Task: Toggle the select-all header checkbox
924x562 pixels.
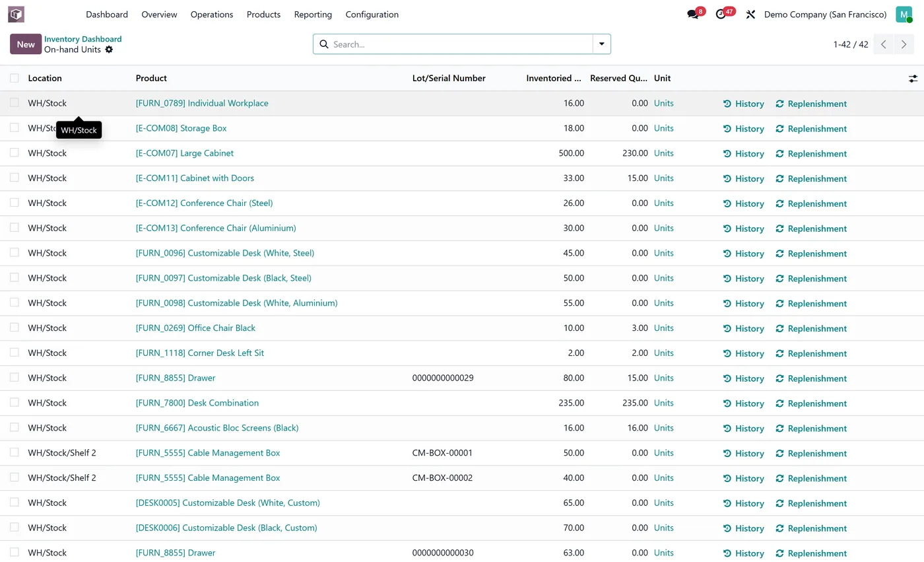Action: (x=15, y=78)
